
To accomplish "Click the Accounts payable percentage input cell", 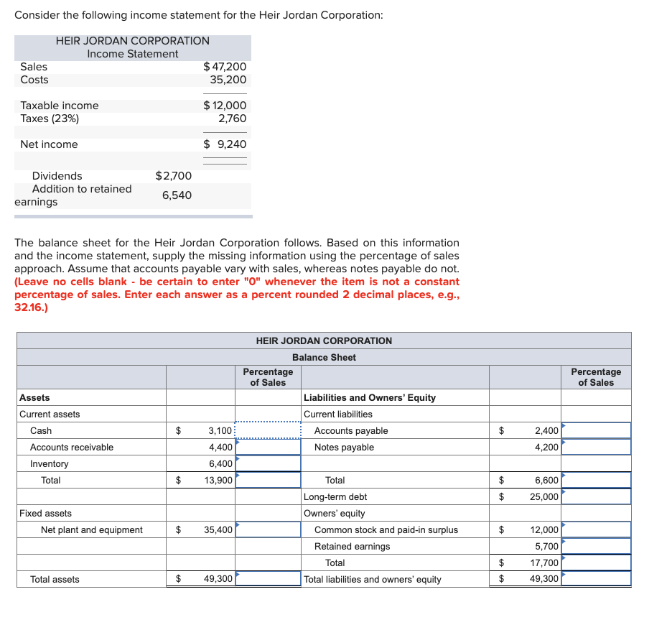I will (x=596, y=430).
